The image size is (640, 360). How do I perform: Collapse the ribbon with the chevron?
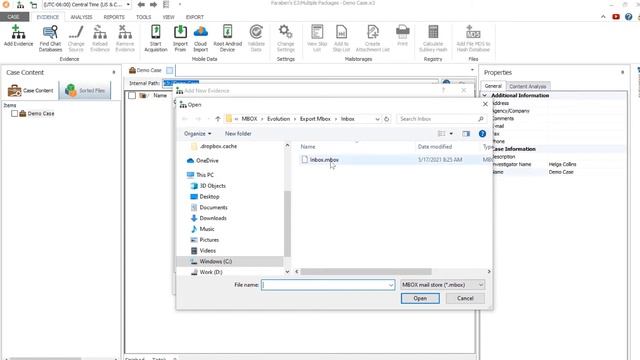(603, 17)
